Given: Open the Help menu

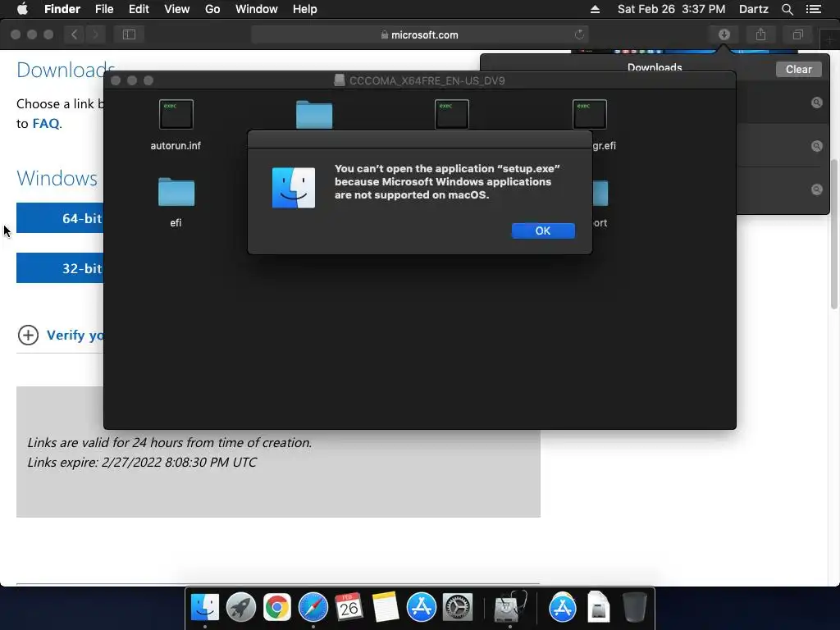Looking at the screenshot, I should click(304, 9).
